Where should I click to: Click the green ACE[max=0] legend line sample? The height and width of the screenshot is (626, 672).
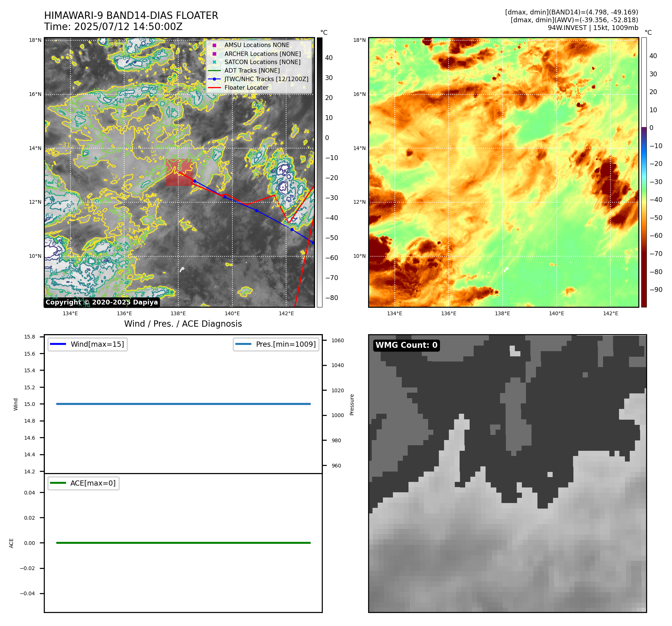tap(58, 483)
